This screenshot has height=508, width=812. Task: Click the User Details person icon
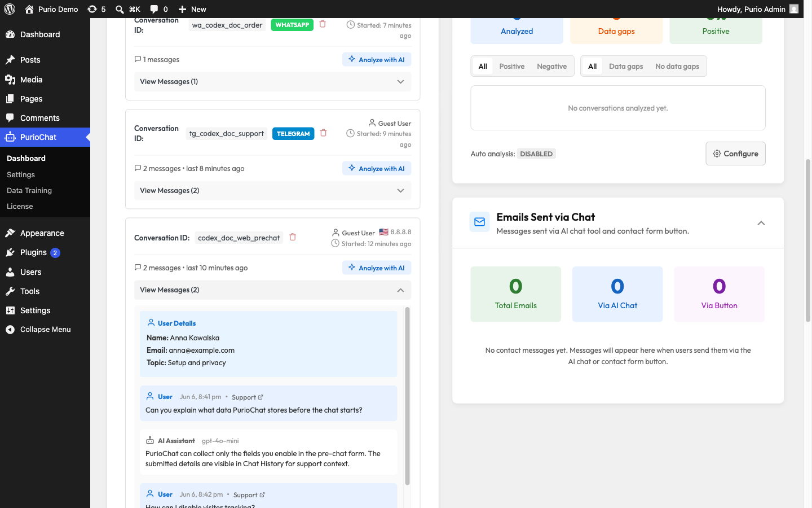(151, 323)
